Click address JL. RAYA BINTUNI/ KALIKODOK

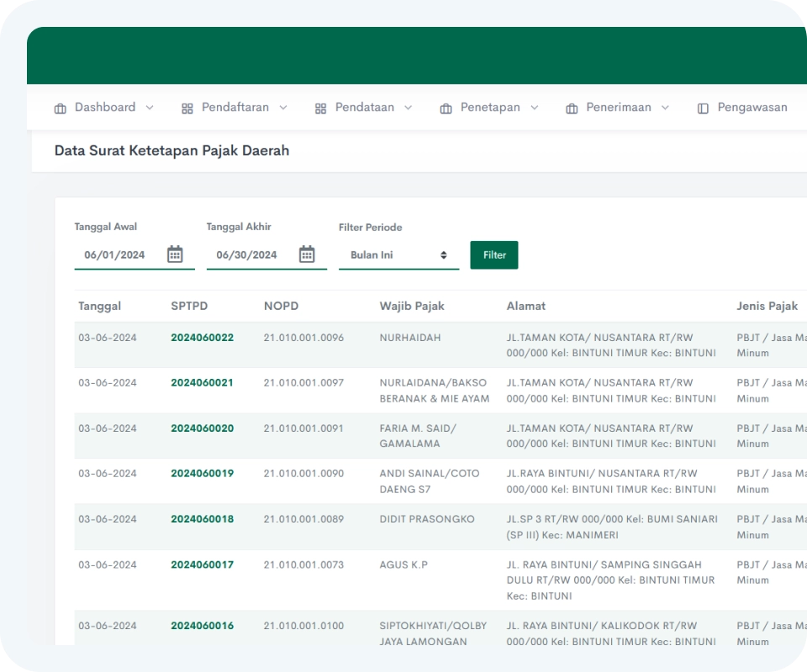click(611, 633)
